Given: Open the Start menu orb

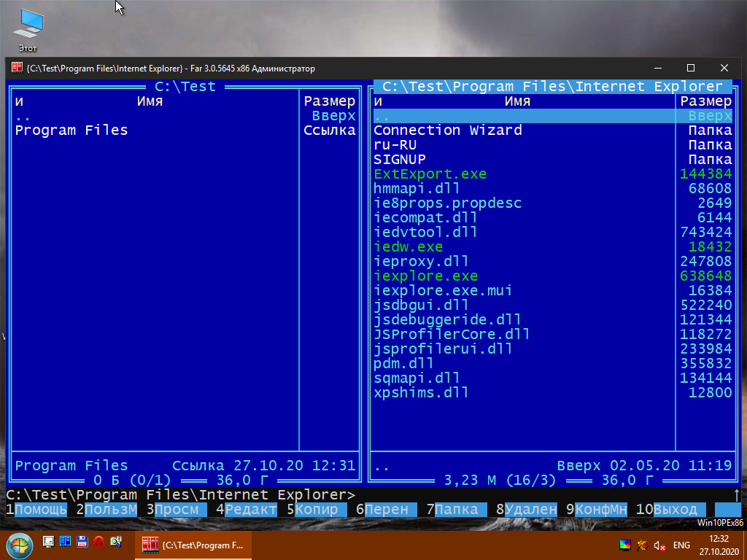Looking at the screenshot, I should tap(19, 545).
